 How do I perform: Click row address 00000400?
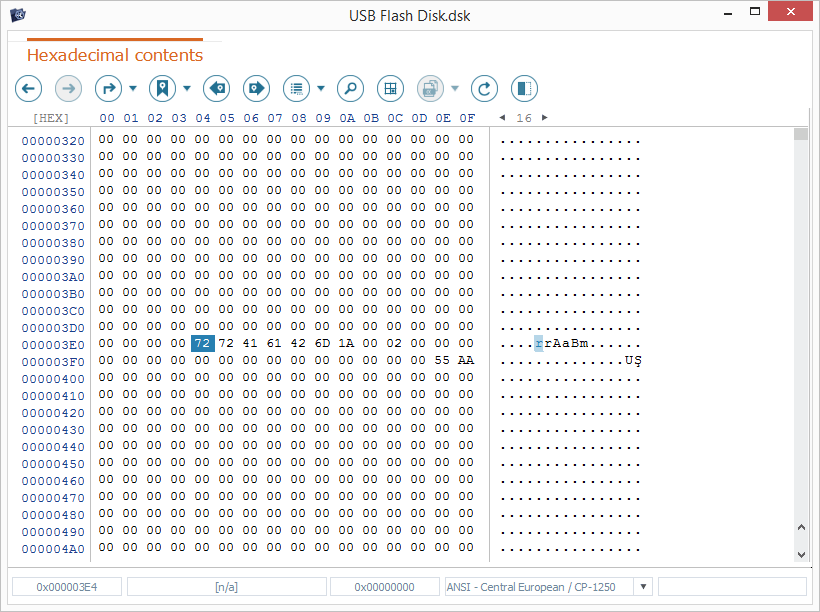coord(53,379)
